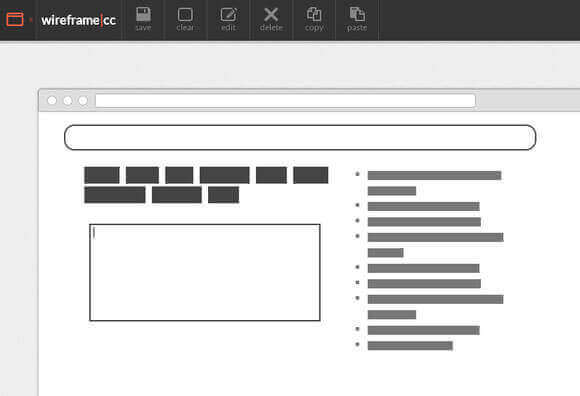Image resolution: width=580 pixels, height=396 pixels.
Task: Copy the selected element
Action: click(314, 19)
